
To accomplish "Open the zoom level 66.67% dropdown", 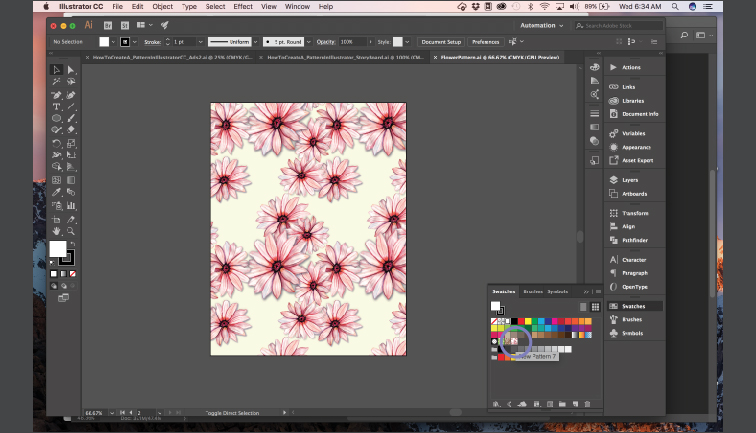I will pyautogui.click(x=112, y=413).
